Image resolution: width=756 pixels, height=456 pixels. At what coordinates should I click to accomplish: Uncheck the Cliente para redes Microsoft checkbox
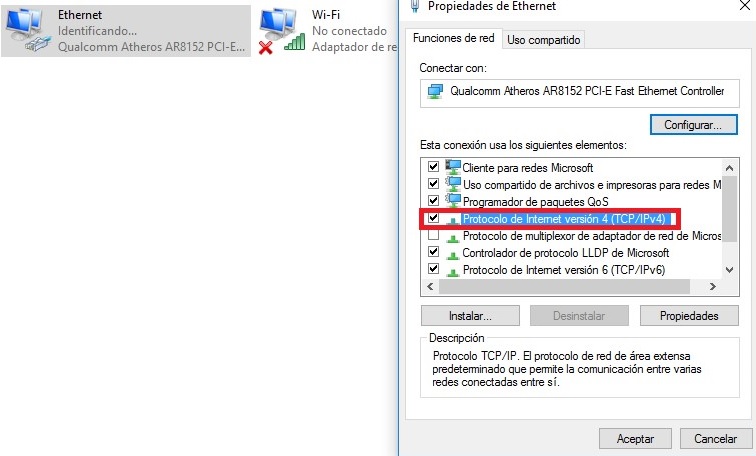click(x=433, y=167)
